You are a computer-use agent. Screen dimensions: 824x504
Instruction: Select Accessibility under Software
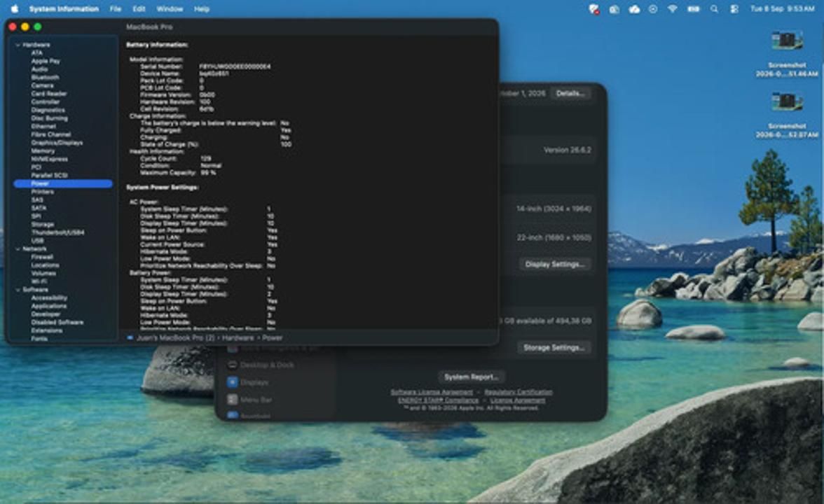pyautogui.click(x=49, y=298)
